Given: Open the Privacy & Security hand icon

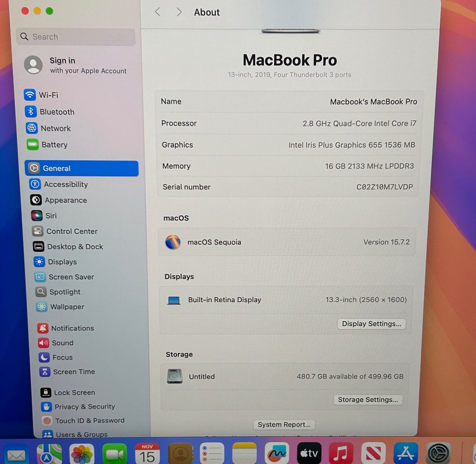Looking at the screenshot, I should pos(46,407).
